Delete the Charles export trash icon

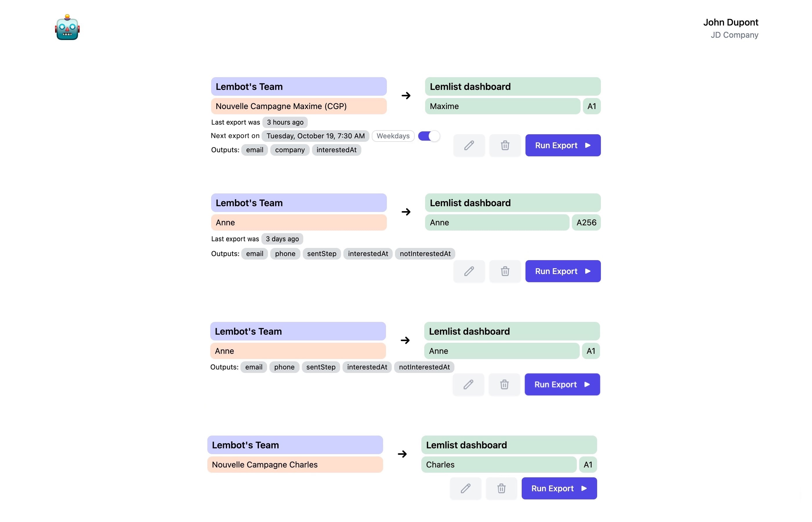(501, 488)
